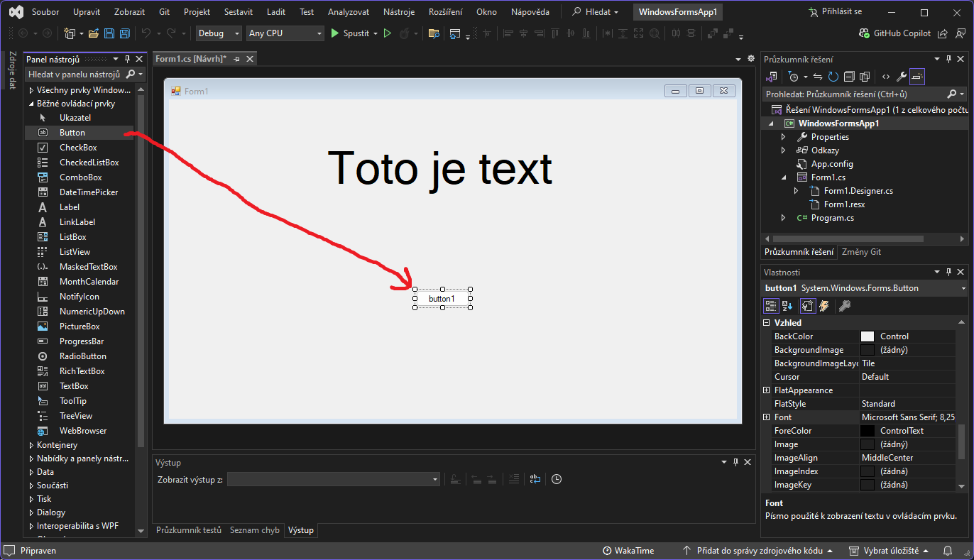Start without debugging using outlined play icon
The width and height of the screenshot is (974, 560).
(387, 33)
